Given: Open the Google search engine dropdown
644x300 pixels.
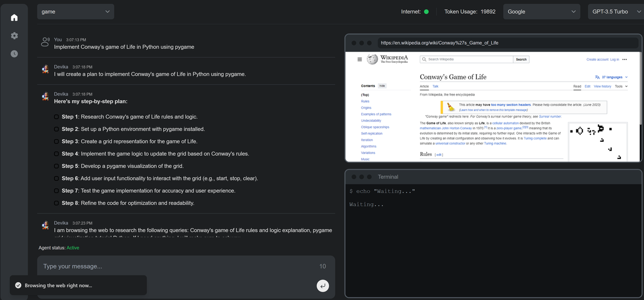Looking at the screenshot, I should (542, 11).
